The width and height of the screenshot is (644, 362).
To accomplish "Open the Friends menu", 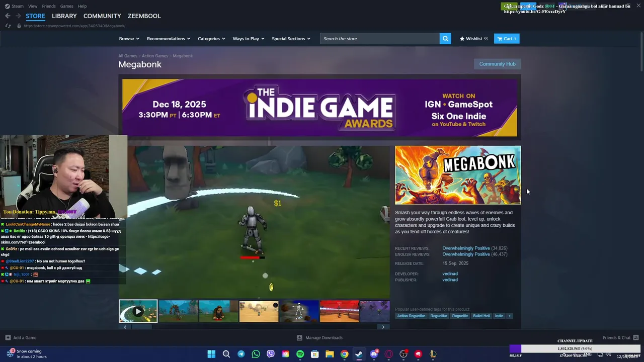I will coord(49,6).
